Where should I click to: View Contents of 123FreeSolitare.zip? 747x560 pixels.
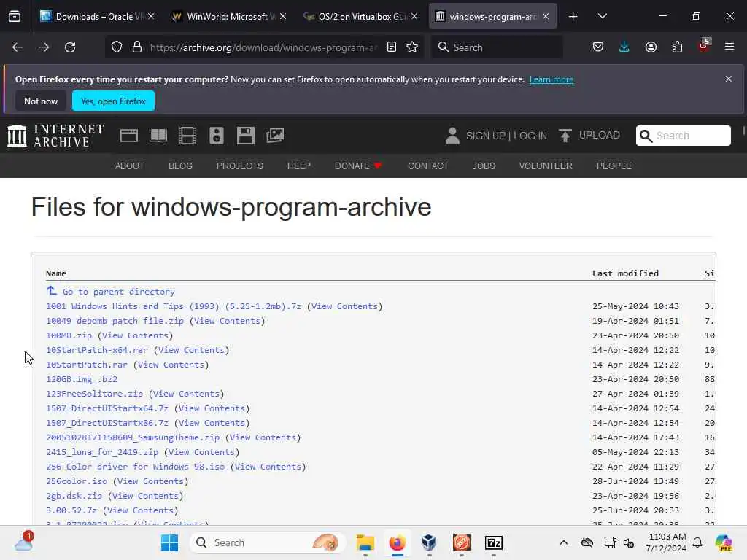click(x=186, y=394)
